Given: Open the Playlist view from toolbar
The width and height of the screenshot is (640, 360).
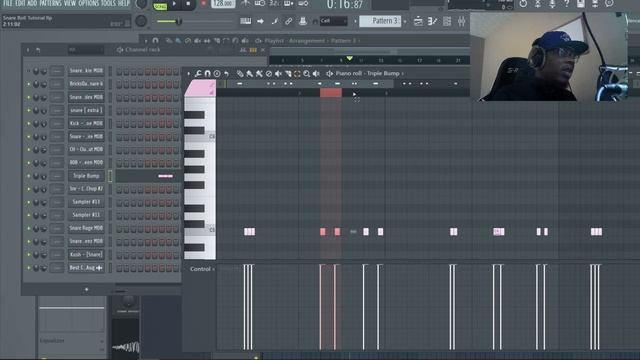Looking at the screenshot, I should [418, 21].
